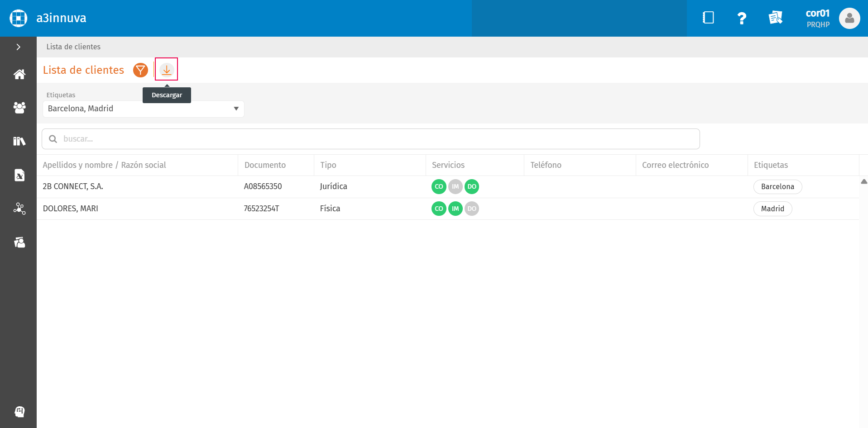Viewport: 868px width, 428px height.
Task: Download the client list
Action: pos(167,70)
